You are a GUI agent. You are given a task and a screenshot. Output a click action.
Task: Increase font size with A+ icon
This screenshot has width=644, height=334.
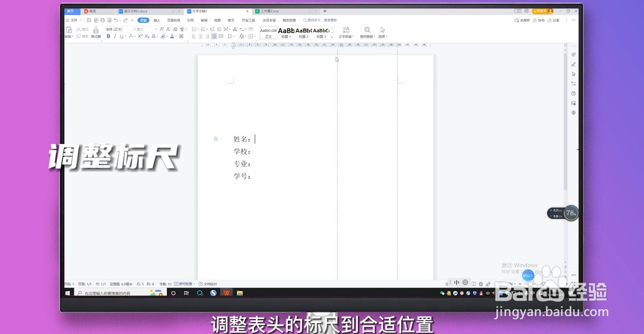(162, 29)
